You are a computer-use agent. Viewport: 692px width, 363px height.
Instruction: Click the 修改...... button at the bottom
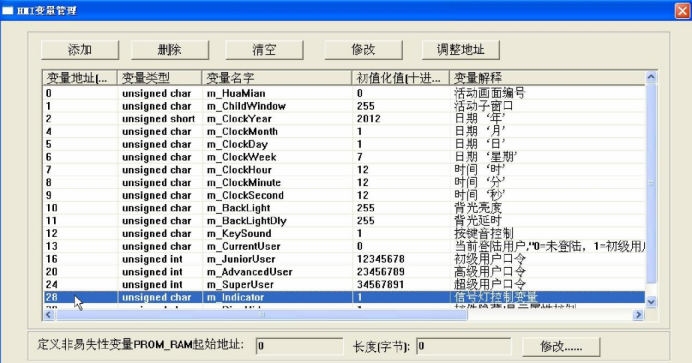point(561,347)
